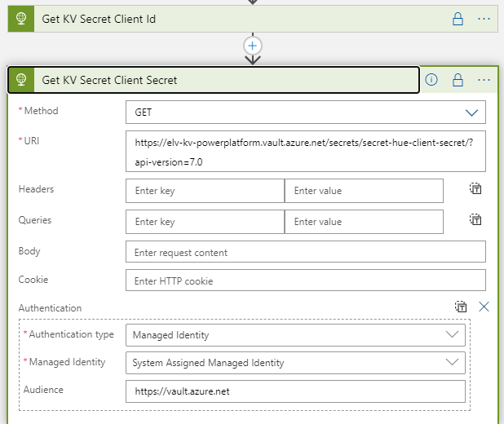
Task: Open ellipsis menu for Get KV Secret Client Secret
Action: tap(484, 80)
